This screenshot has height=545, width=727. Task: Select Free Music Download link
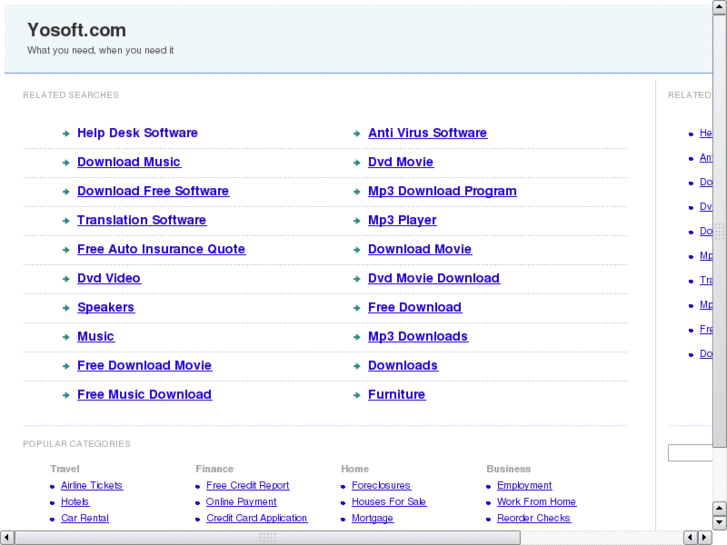[x=144, y=394]
